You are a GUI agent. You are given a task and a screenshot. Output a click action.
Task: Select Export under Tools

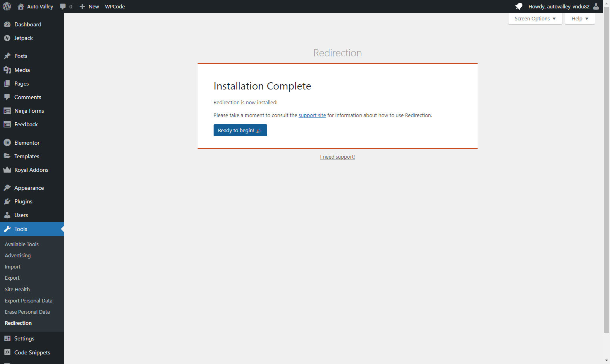pyautogui.click(x=12, y=278)
